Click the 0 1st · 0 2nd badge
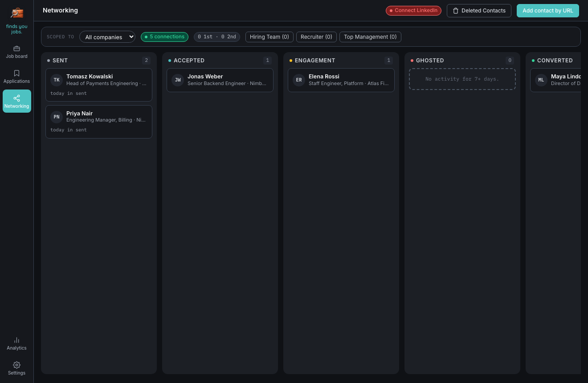This screenshot has width=588, height=383. tap(217, 37)
